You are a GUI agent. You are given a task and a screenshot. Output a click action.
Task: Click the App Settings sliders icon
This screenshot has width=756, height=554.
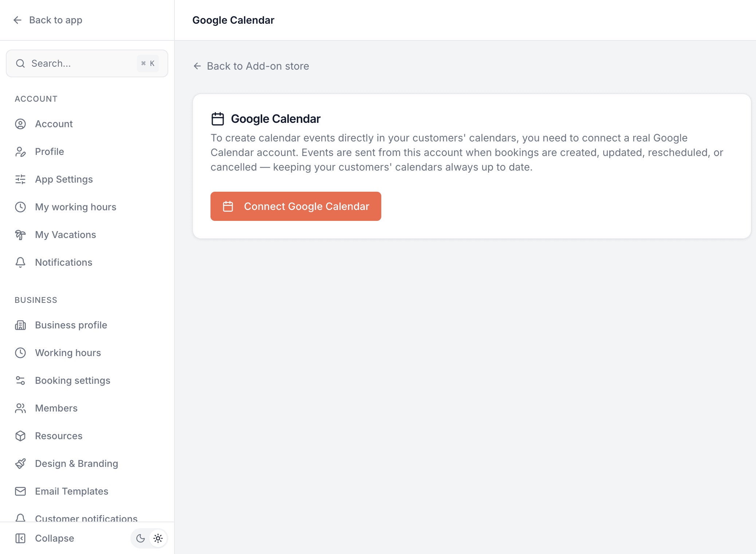20,179
